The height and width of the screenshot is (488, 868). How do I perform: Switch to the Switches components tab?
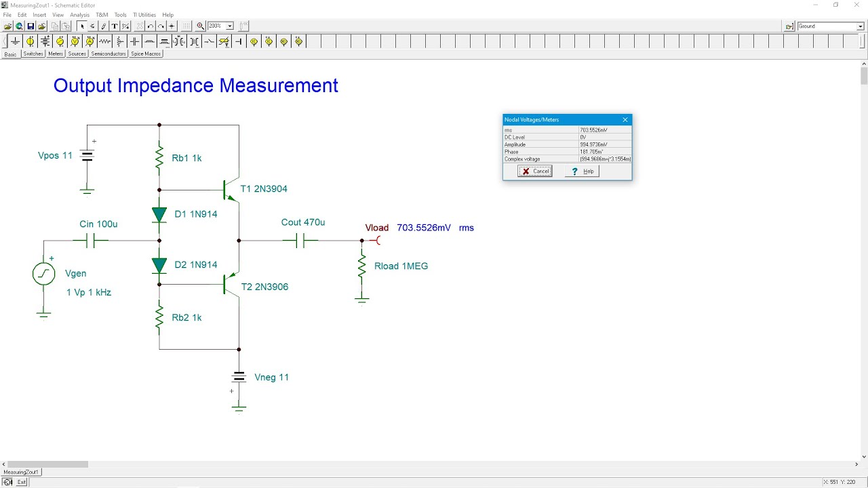coord(33,54)
